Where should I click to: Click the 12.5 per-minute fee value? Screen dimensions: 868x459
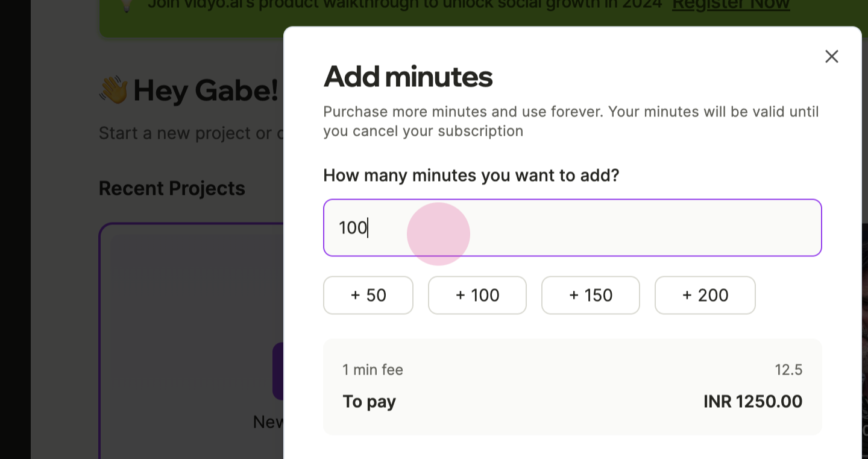[x=788, y=370]
